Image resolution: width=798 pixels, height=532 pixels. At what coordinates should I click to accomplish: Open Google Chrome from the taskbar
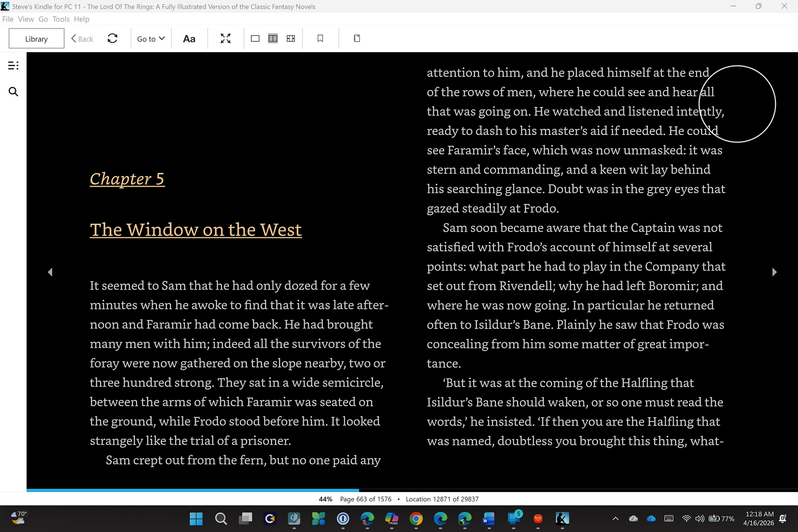coord(416,519)
